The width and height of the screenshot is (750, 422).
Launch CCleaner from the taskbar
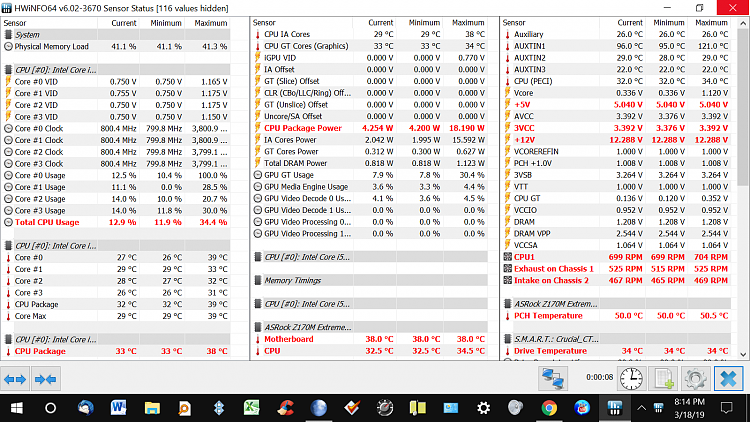[x=285, y=408]
